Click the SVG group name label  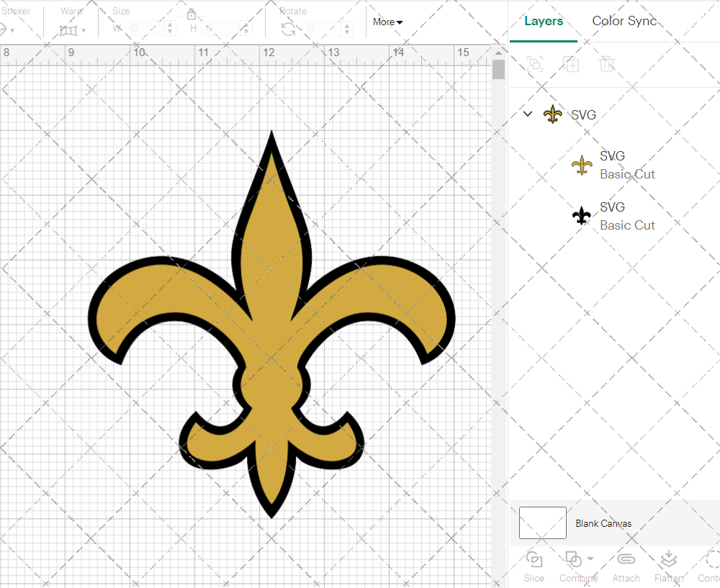point(583,114)
